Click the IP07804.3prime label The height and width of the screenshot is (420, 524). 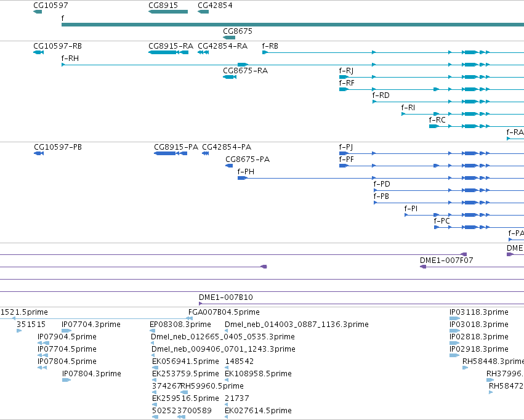[92, 374]
